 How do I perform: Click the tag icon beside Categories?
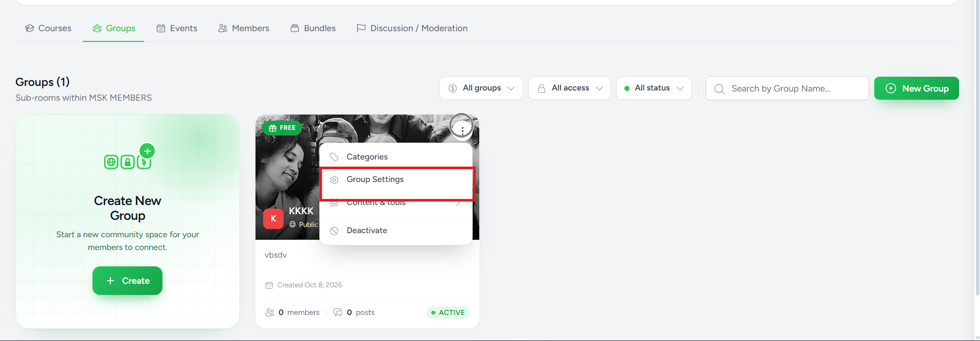click(334, 157)
